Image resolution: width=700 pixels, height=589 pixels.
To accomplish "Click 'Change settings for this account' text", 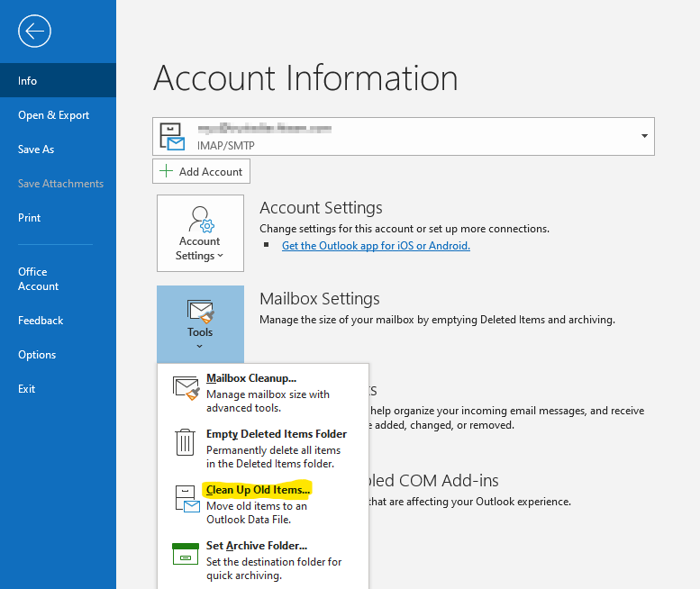I will tap(405, 229).
